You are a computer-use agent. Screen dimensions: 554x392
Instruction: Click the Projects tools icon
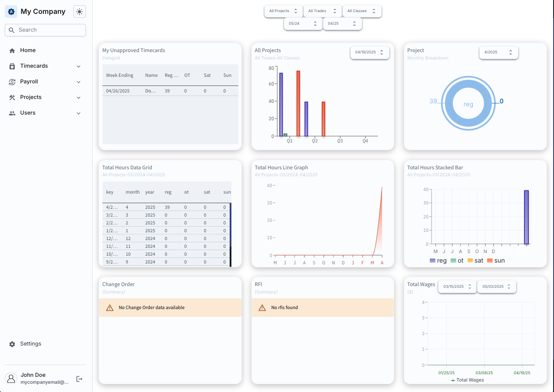[x=13, y=97]
